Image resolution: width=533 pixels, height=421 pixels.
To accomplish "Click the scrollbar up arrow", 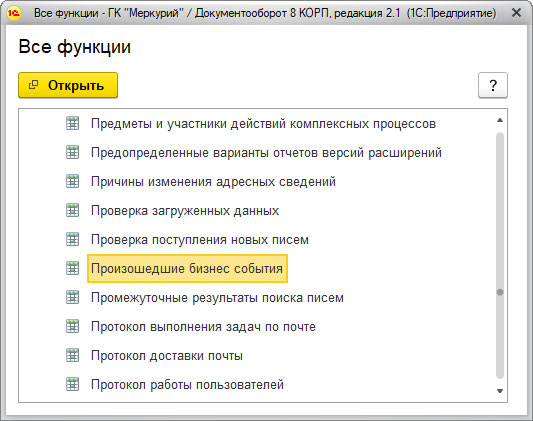I will (x=500, y=120).
